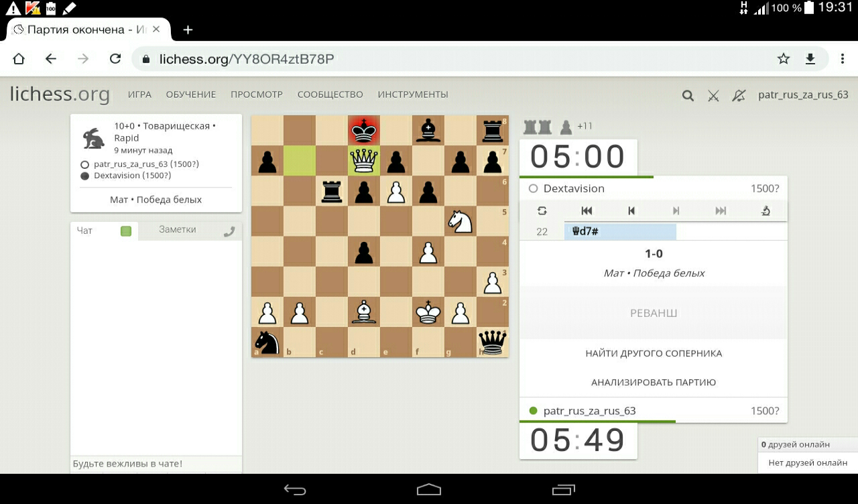Step forward one move
Viewport: 858px width, 504px height.
[676, 210]
